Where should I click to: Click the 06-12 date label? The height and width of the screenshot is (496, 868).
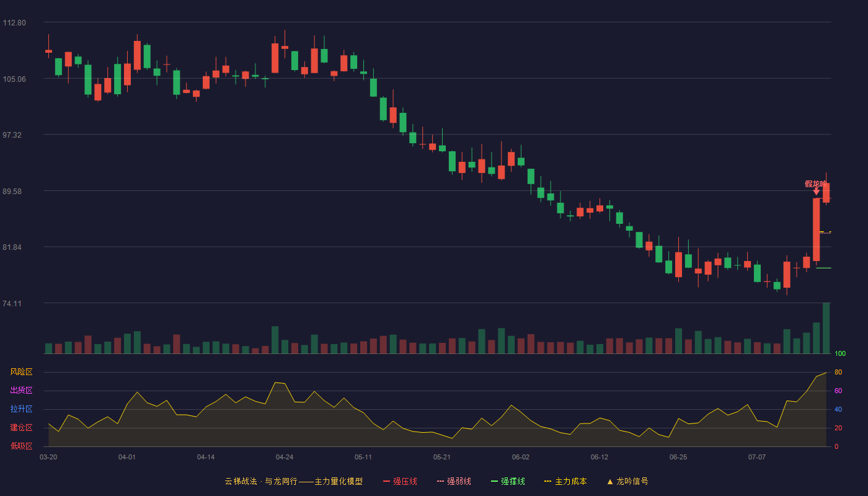pyautogui.click(x=600, y=457)
